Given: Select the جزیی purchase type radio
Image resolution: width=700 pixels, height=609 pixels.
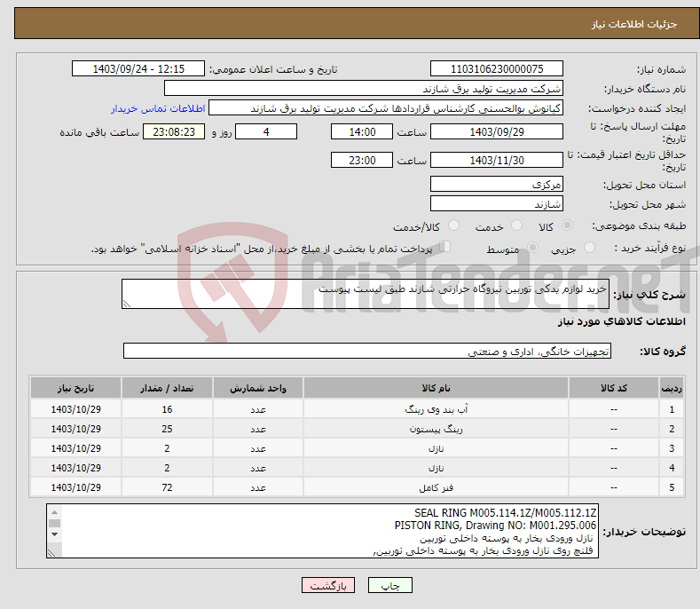Looking at the screenshot, I should [589, 247].
